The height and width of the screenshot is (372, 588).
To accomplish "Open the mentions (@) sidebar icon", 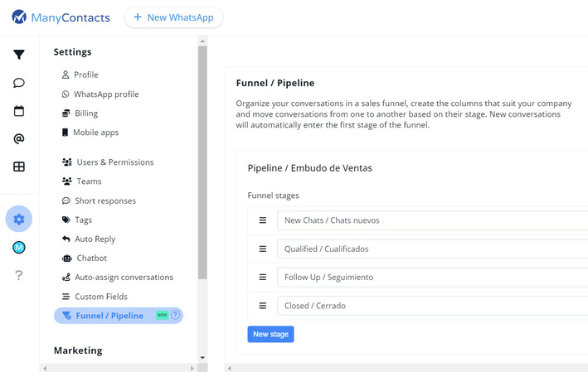I will coord(19,138).
